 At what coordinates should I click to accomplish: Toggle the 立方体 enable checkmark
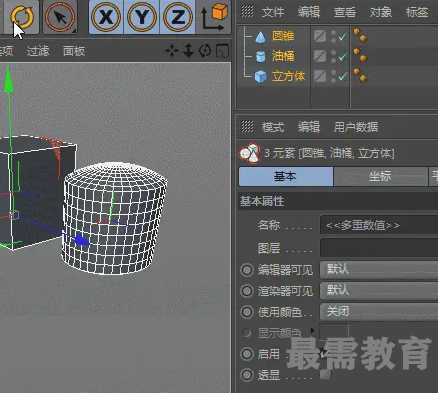[x=343, y=77]
